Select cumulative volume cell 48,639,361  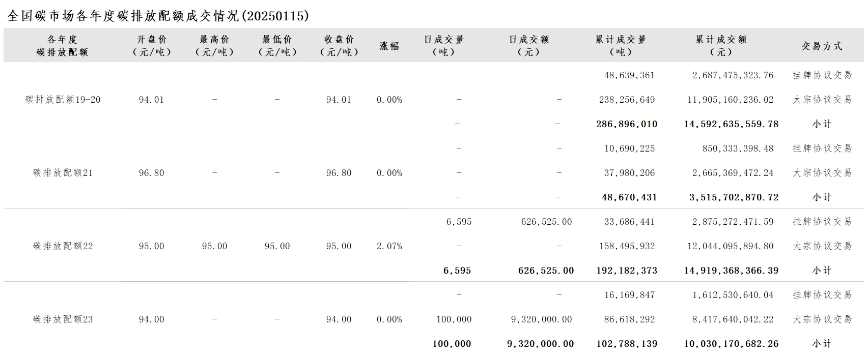pos(629,75)
